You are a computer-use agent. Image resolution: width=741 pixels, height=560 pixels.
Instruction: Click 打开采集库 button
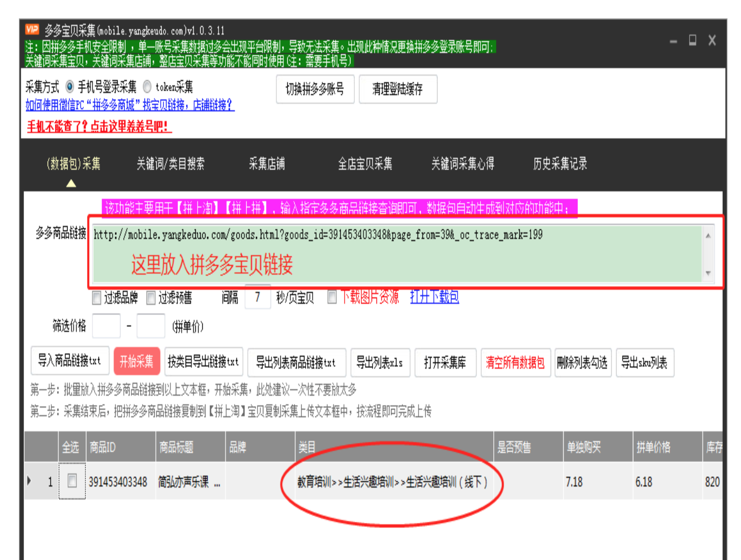point(445,363)
